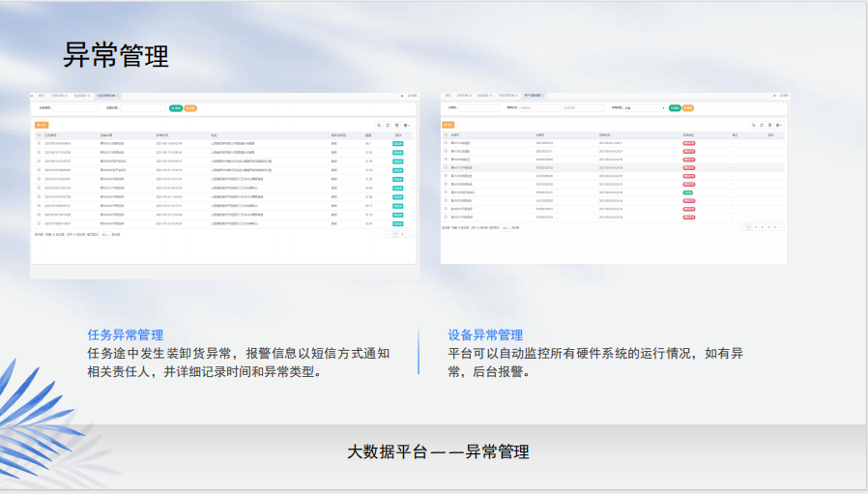
Task: Click the green search button in the task exception filter bar
Action: coord(175,107)
